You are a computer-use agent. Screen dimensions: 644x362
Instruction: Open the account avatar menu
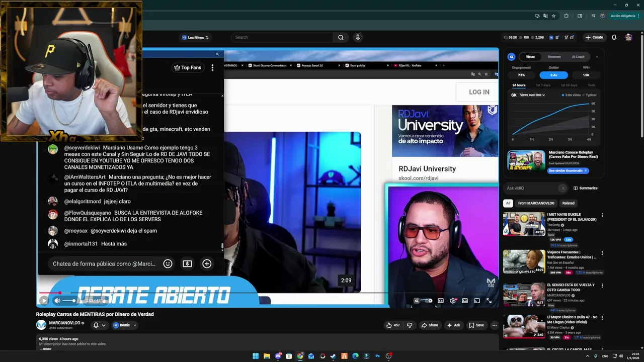[628, 37]
